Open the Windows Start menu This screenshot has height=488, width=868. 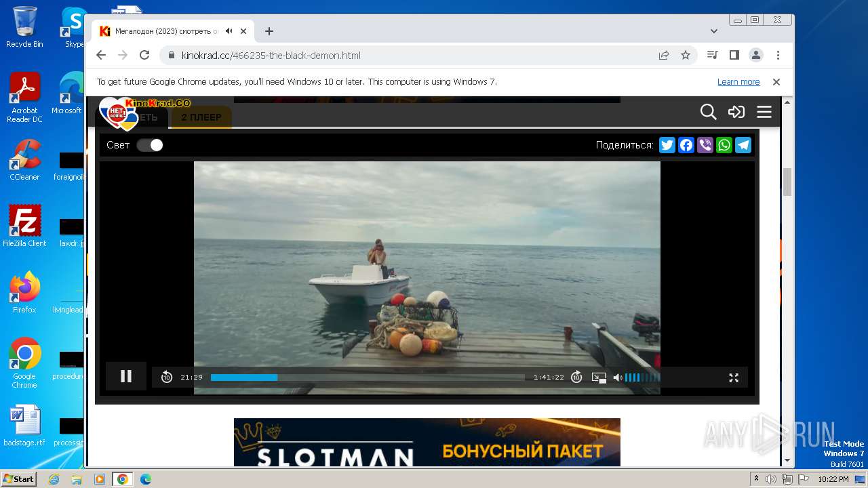coord(19,479)
